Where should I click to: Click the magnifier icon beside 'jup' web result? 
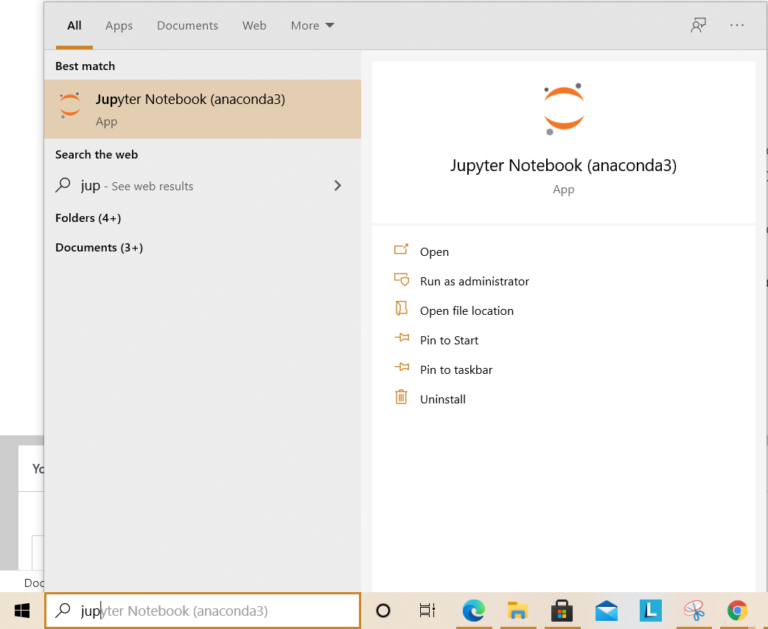(x=63, y=185)
